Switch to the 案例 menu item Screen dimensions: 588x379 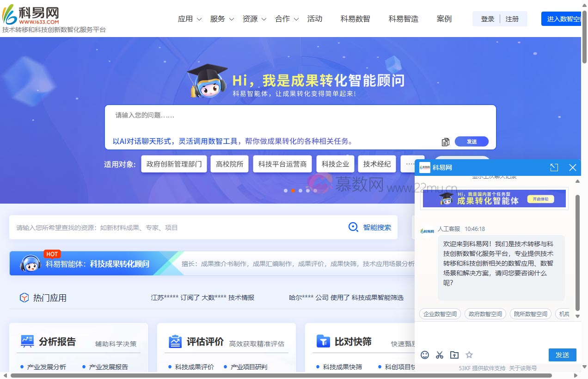click(x=444, y=19)
